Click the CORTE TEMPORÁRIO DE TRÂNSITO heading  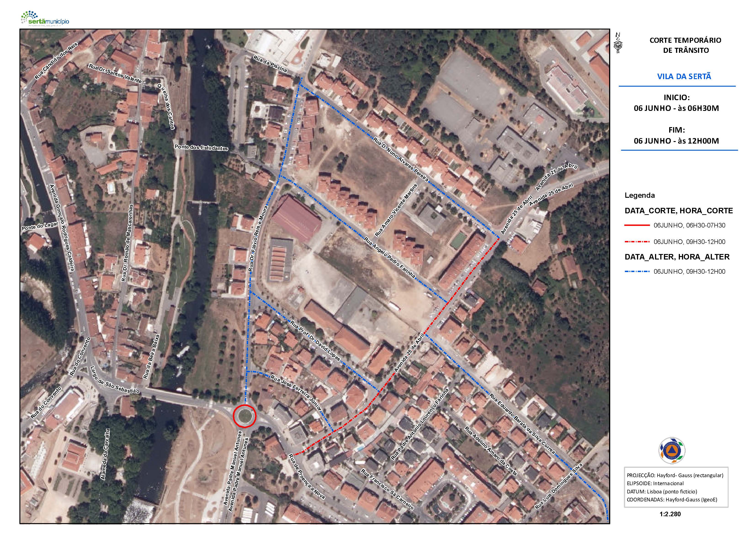[x=685, y=45]
